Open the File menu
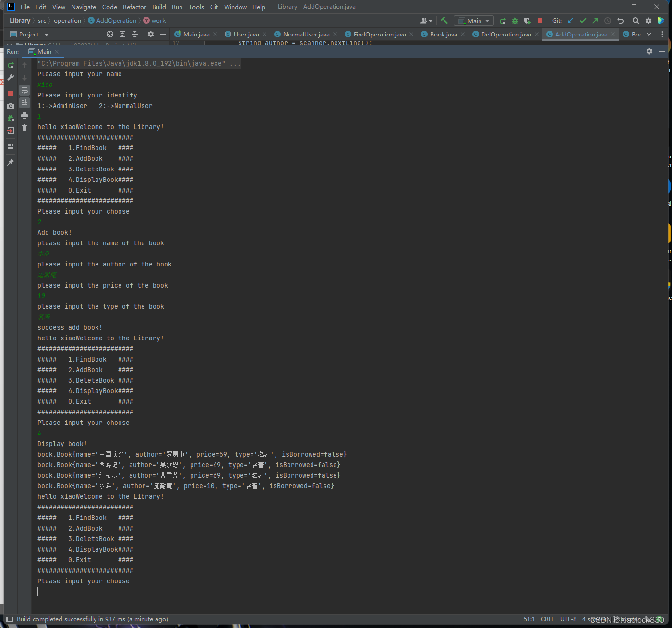The height and width of the screenshot is (628, 672). point(25,7)
